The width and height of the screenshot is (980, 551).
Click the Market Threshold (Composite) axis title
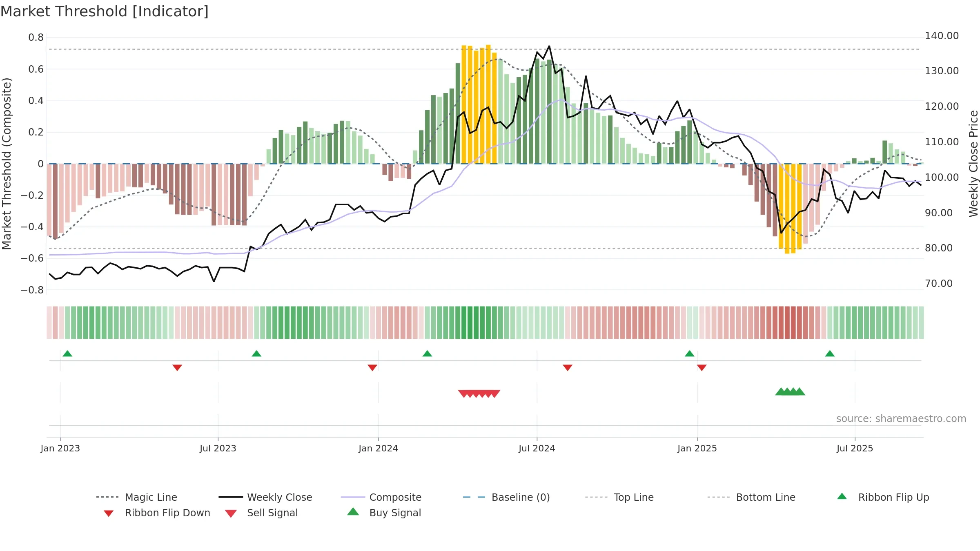coord(7,163)
